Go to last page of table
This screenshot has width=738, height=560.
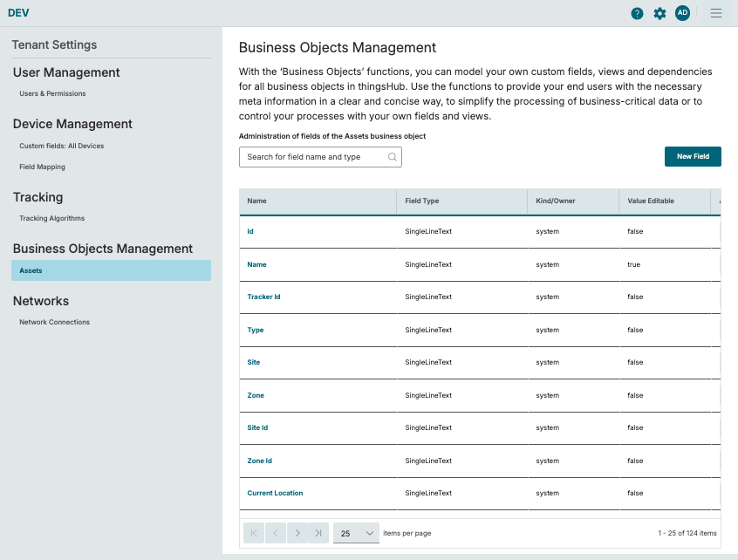(x=318, y=533)
